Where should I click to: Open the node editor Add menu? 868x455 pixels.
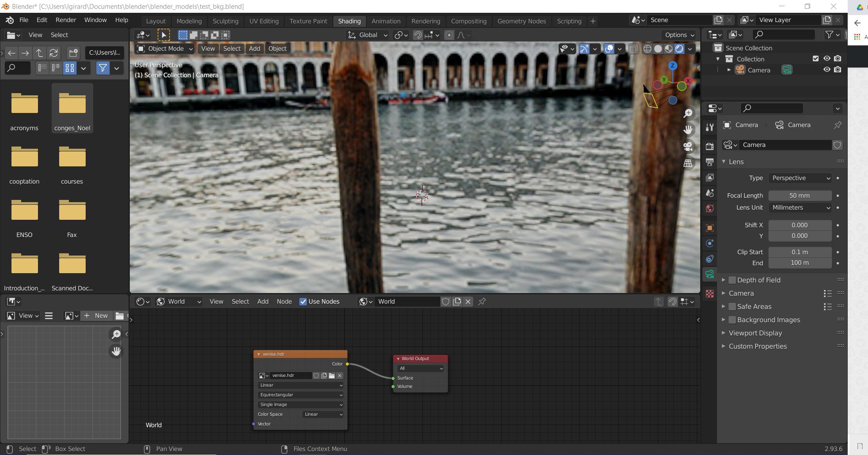click(263, 301)
